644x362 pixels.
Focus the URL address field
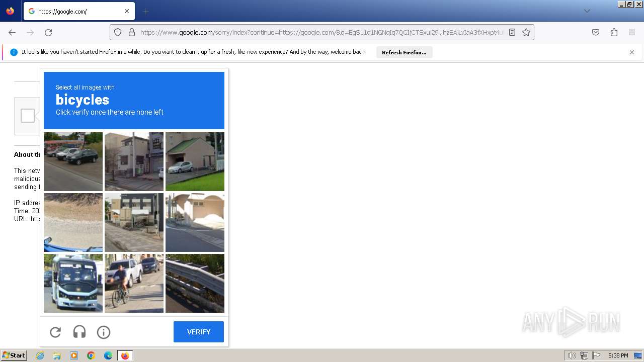coord(321,32)
